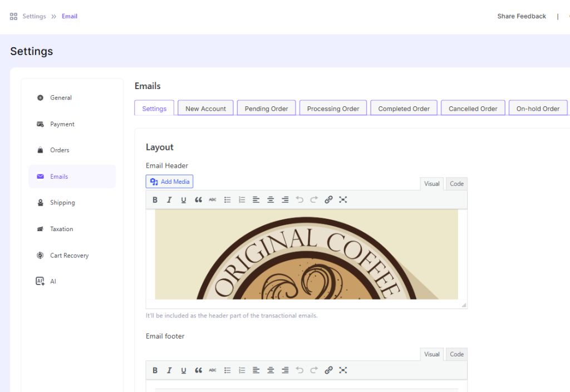The image size is (570, 392).
Task: Undo in Email Header editor
Action: click(299, 200)
